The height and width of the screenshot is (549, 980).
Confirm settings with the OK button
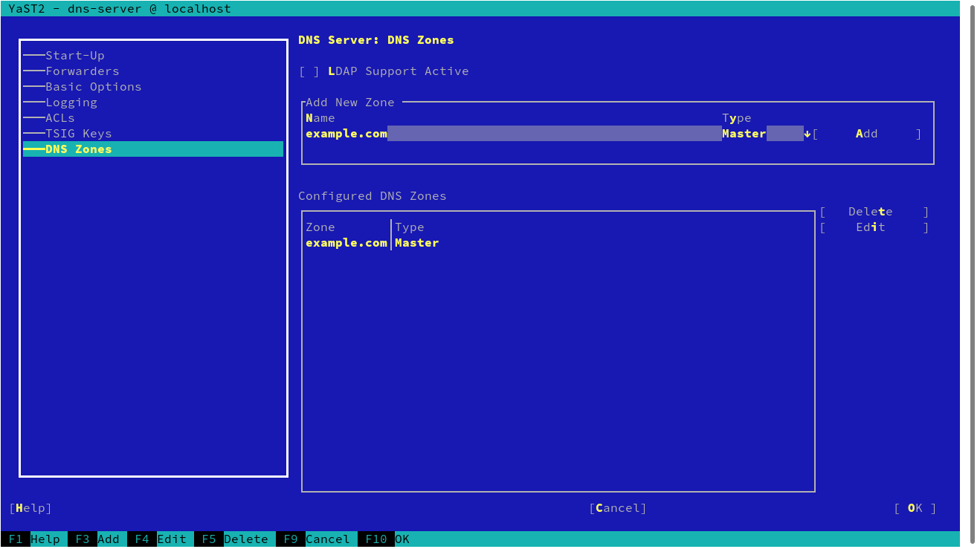[x=915, y=508]
